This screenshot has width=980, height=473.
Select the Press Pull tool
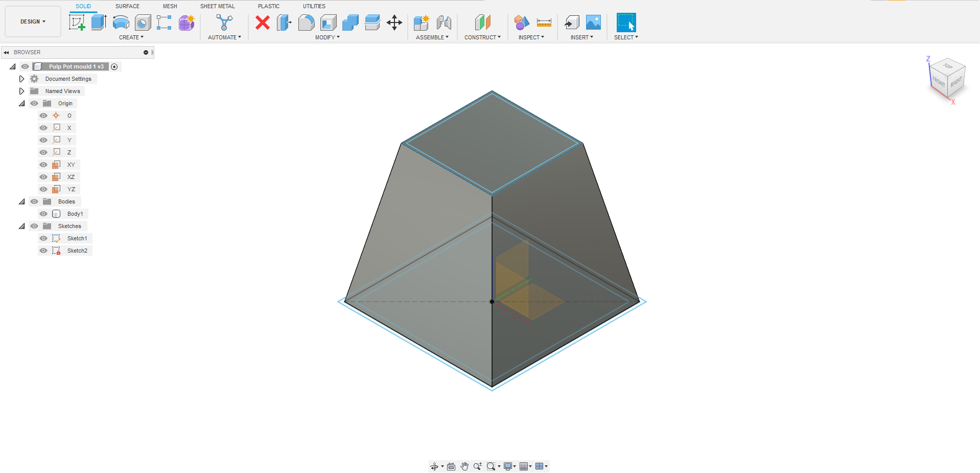[284, 22]
